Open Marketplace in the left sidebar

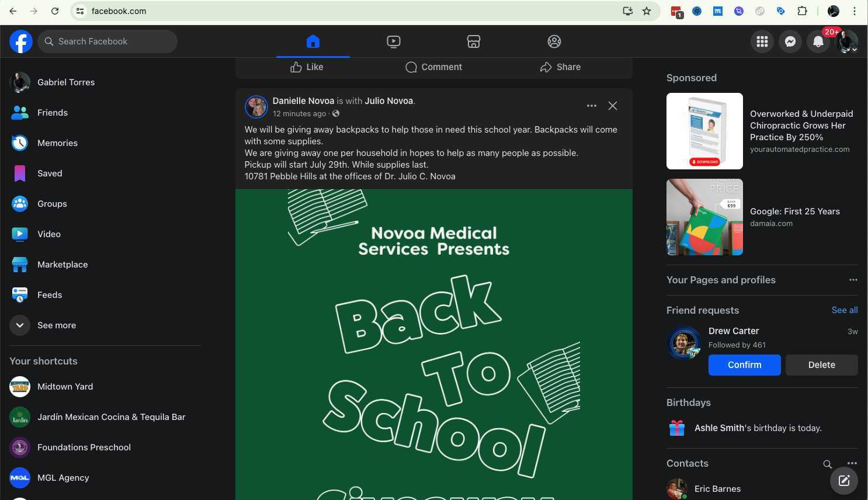[105, 265]
